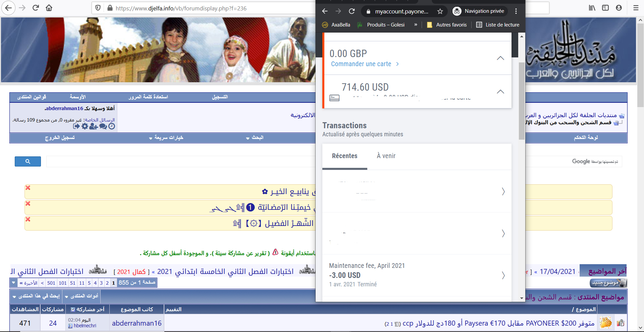Collapse the 714.60 USD balance card
The height and width of the screenshot is (332, 644).
coord(500,92)
